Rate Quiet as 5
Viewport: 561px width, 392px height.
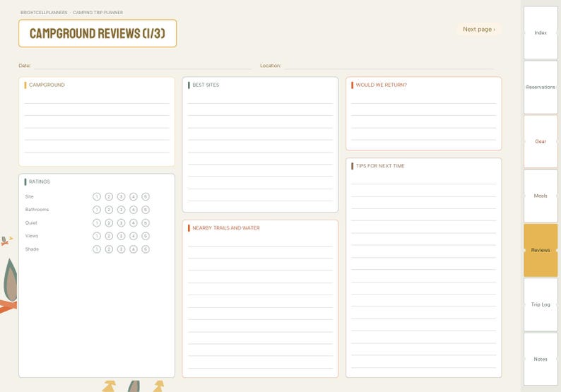tap(146, 222)
